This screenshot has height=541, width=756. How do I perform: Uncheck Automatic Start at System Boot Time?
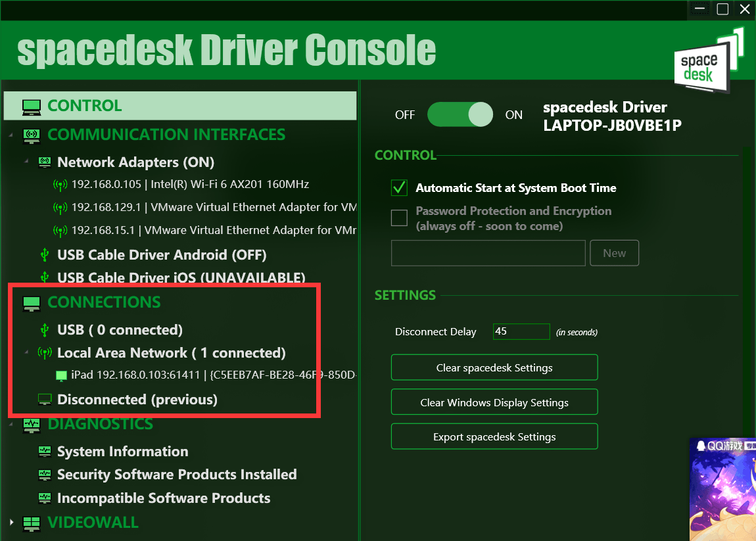pyautogui.click(x=399, y=187)
